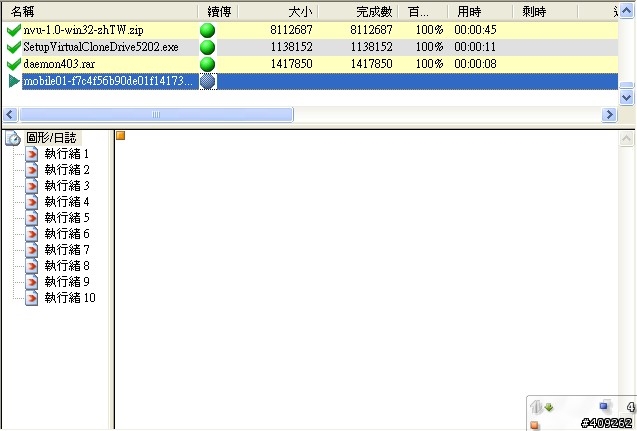Select 執行緒 2 in tree
Viewport: 637px width, 431px height.
coord(67,170)
